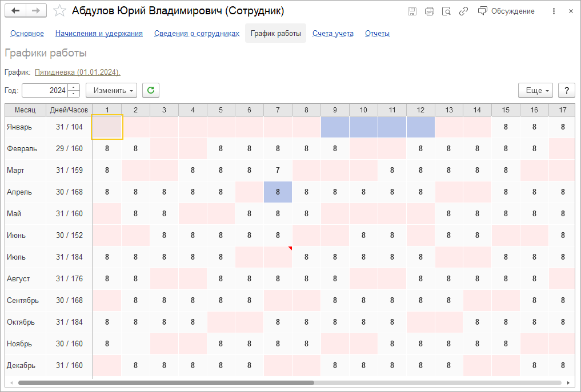Viewport: 581px width, 392px height.
Task: Select the blue highlighted April 7 cell
Action: click(x=278, y=192)
